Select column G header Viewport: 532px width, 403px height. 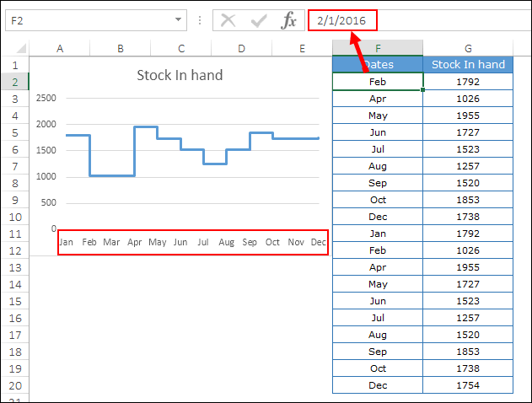(468, 49)
